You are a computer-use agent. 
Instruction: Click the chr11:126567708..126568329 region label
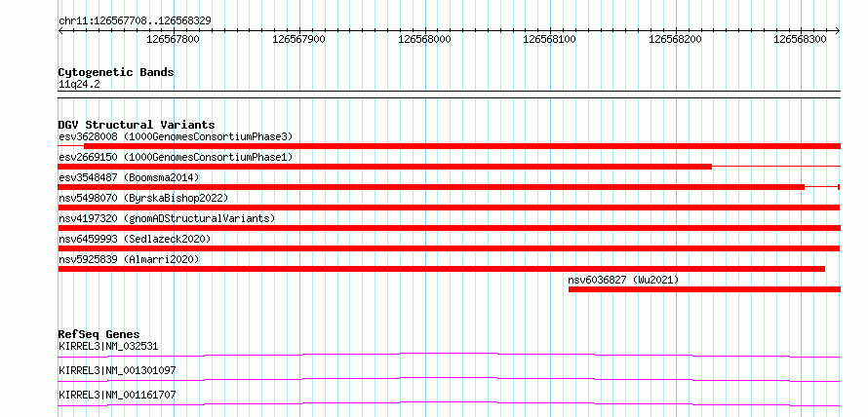pyautogui.click(x=135, y=20)
